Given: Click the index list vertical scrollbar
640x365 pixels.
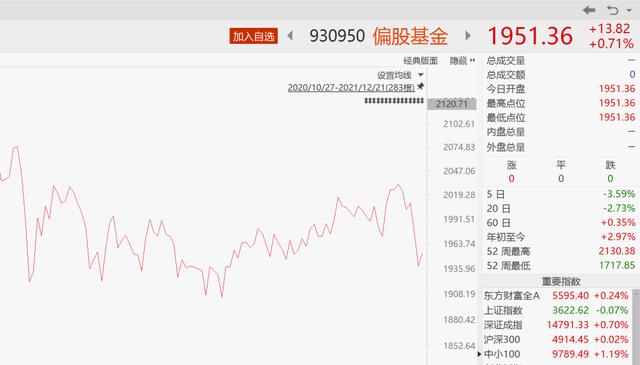Looking at the screenshot, I should tap(636, 327).
